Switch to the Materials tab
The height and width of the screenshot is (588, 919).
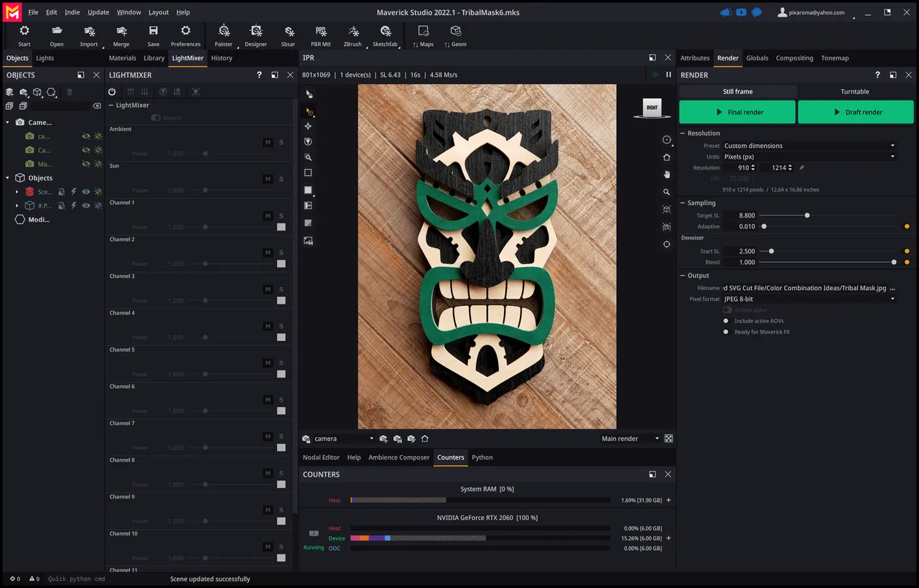(122, 58)
